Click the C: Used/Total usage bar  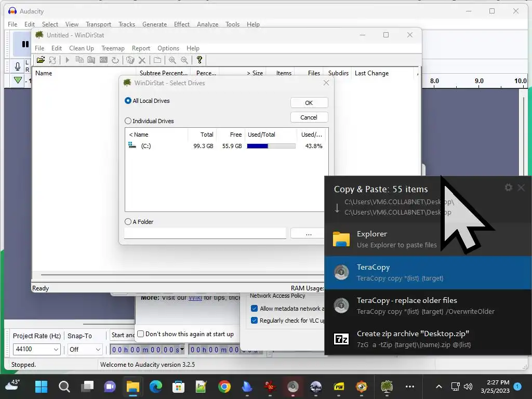271,146
